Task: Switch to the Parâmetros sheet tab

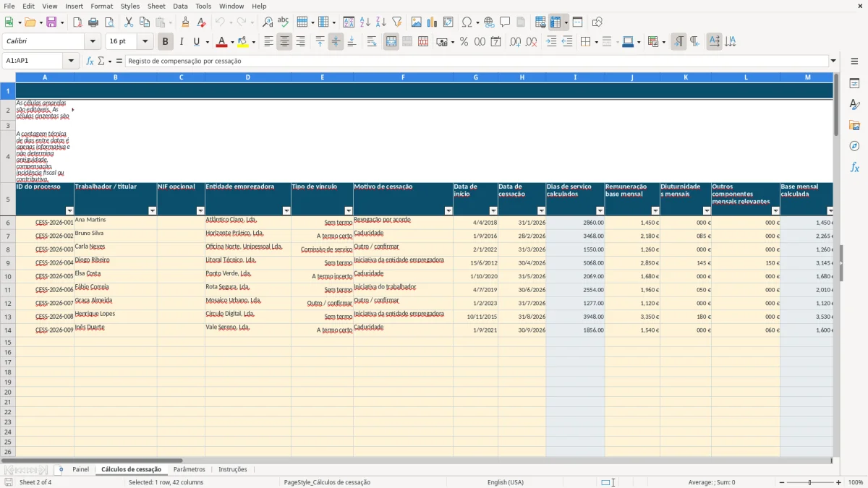Action: tap(190, 470)
